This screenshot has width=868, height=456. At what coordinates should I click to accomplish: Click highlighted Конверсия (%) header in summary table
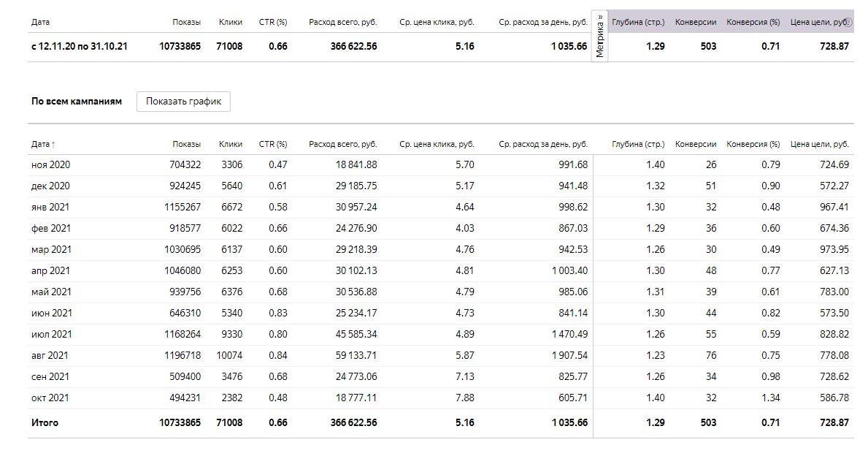[x=753, y=23]
